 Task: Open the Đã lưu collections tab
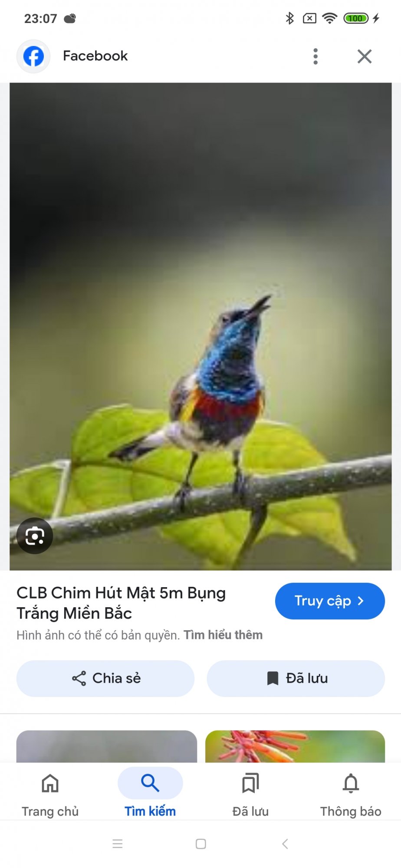[250, 794]
